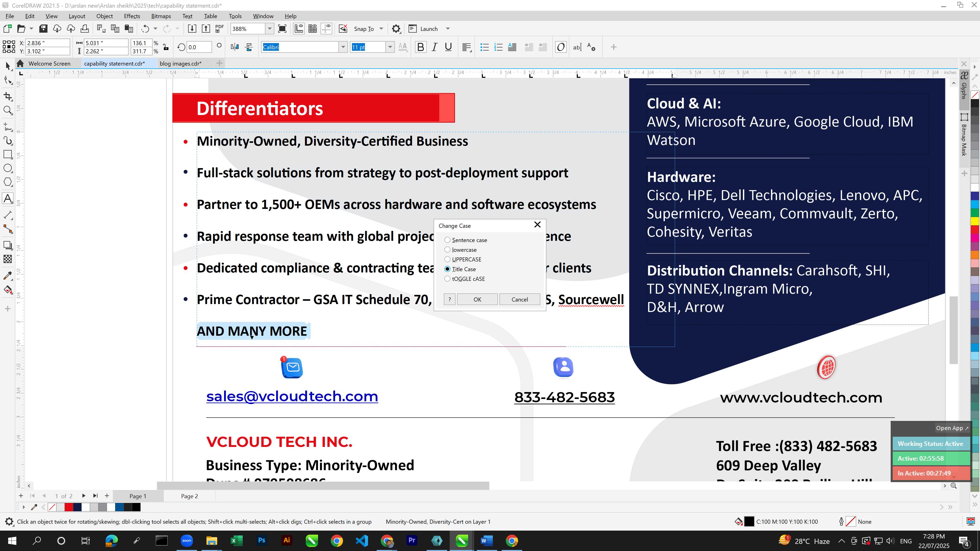Select the Zoom tool magnifier
The image size is (980, 551).
8,110
